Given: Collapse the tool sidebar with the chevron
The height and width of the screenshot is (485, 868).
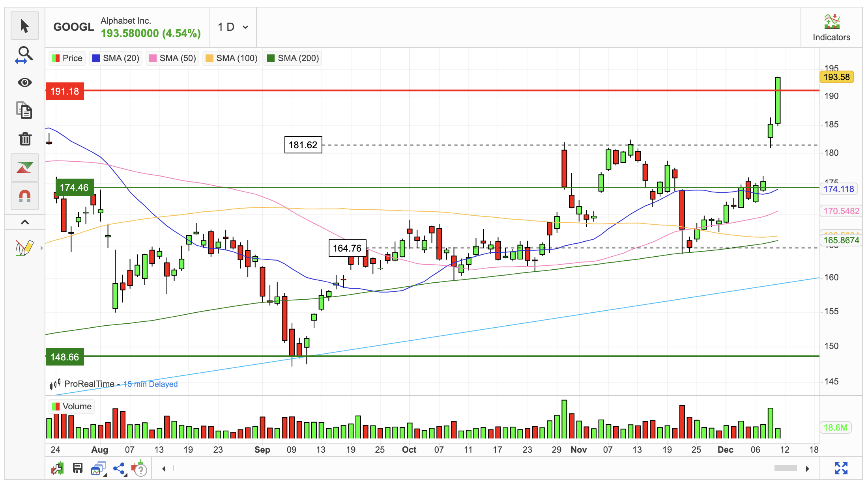Looking at the screenshot, I should click(25, 222).
